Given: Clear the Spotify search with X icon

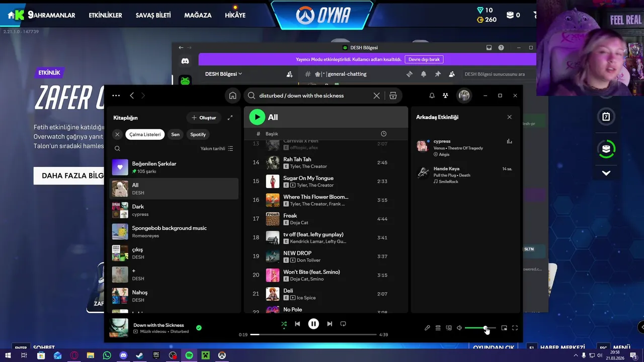Looking at the screenshot, I should 376,96.
